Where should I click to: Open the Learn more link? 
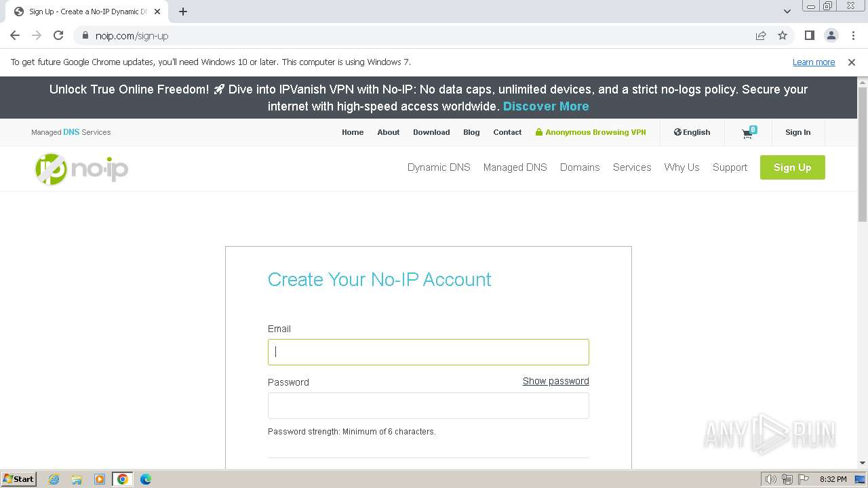(x=814, y=62)
